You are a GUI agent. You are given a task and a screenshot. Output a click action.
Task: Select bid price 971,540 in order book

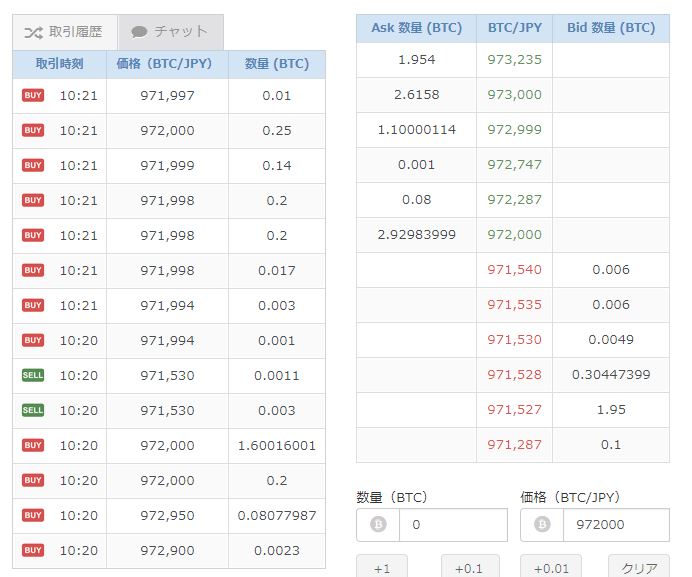515,269
